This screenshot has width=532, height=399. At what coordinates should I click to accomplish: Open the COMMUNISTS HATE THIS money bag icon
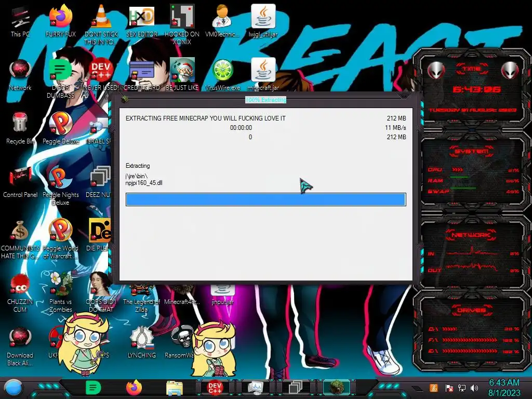point(20,240)
